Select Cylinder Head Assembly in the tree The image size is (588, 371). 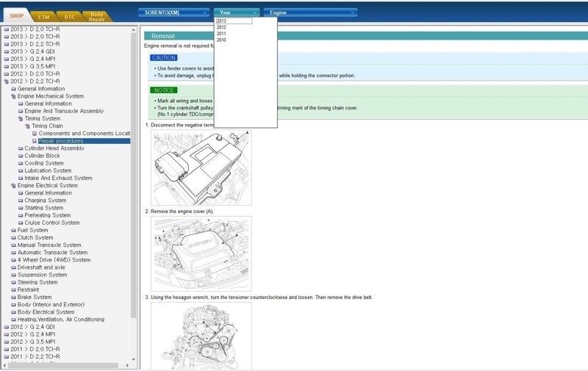54,148
